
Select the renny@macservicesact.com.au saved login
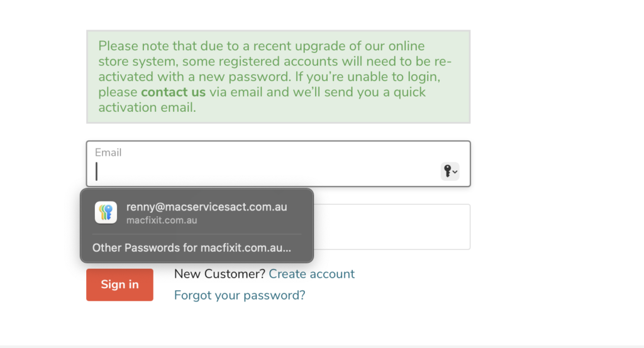[197, 212]
